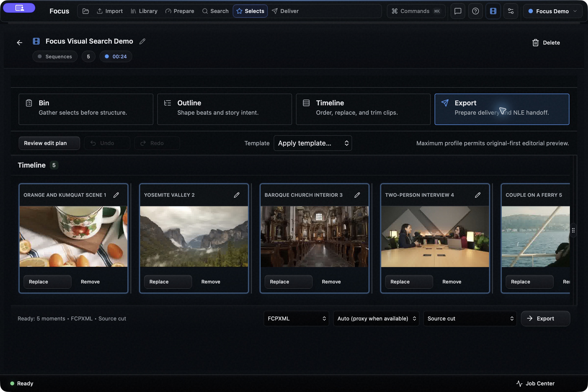Expand Auto (proxy when available) dropdown
588x392 pixels.
point(376,318)
